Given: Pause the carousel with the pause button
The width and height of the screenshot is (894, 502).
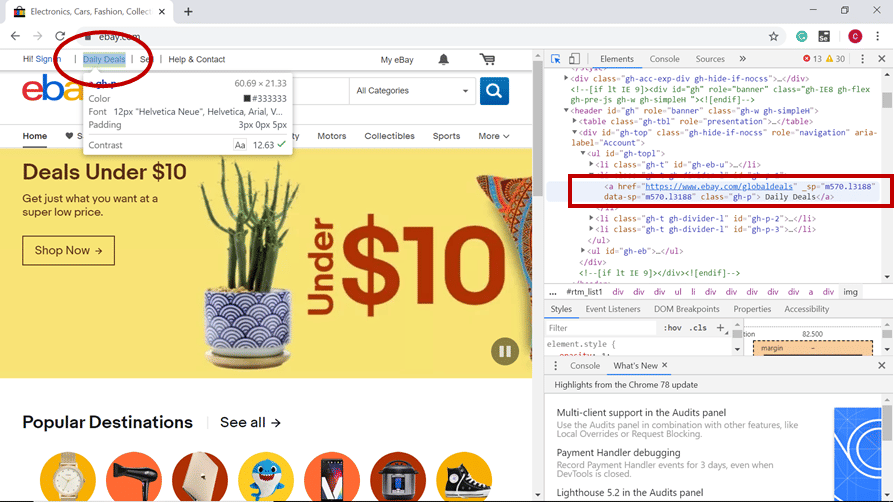Looking at the screenshot, I should tap(505, 351).
